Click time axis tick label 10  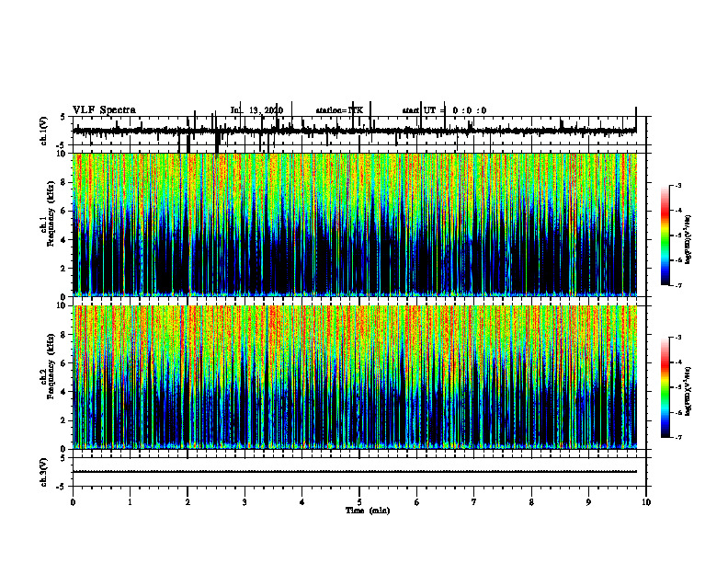(x=646, y=502)
